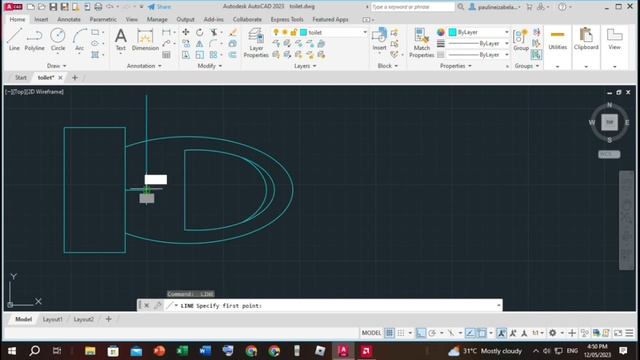Image resolution: width=640 pixels, height=360 pixels.
Task: Click the Share button
Action: click(160, 7)
